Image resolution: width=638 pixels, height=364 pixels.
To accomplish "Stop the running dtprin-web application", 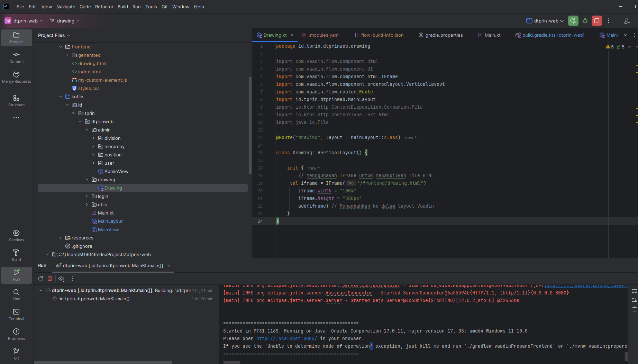I will (597, 21).
